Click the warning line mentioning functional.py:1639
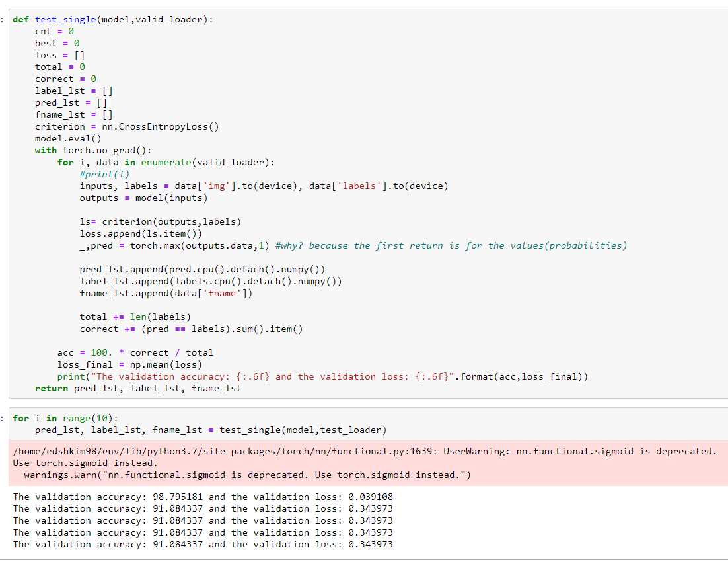This screenshot has width=728, height=562. coord(365,452)
